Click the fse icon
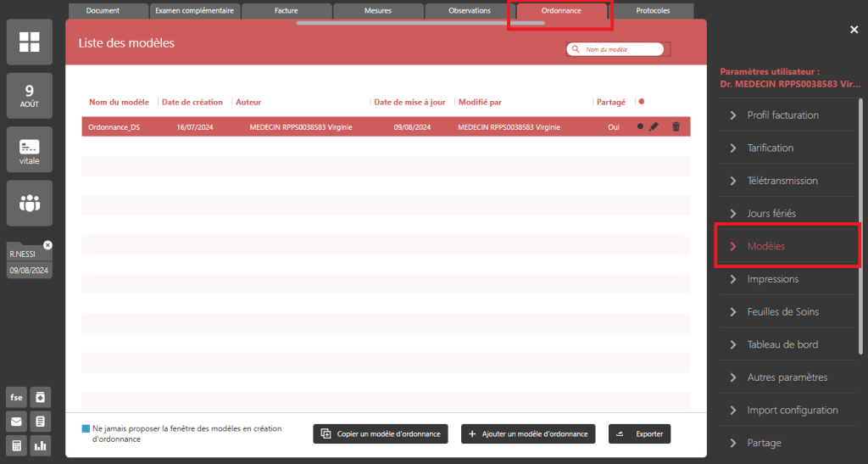This screenshot has height=464, width=868. point(16,397)
